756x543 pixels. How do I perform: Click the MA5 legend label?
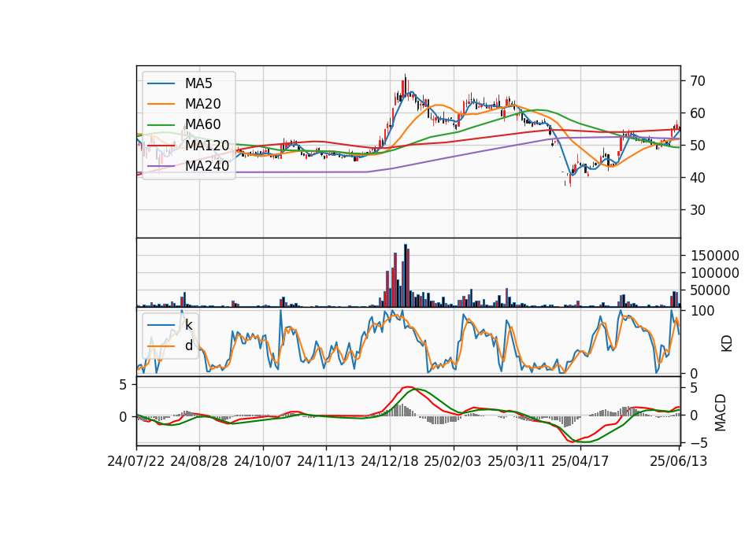point(198,83)
